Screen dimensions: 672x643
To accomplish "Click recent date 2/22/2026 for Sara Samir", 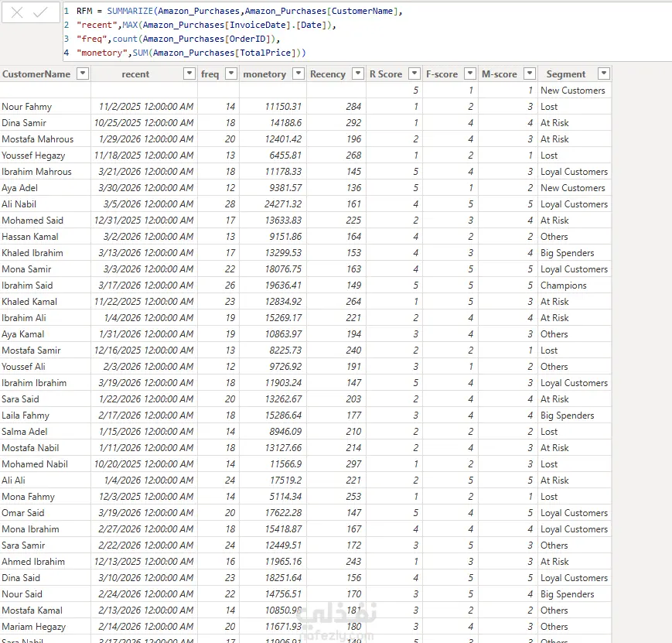I will pos(145,546).
